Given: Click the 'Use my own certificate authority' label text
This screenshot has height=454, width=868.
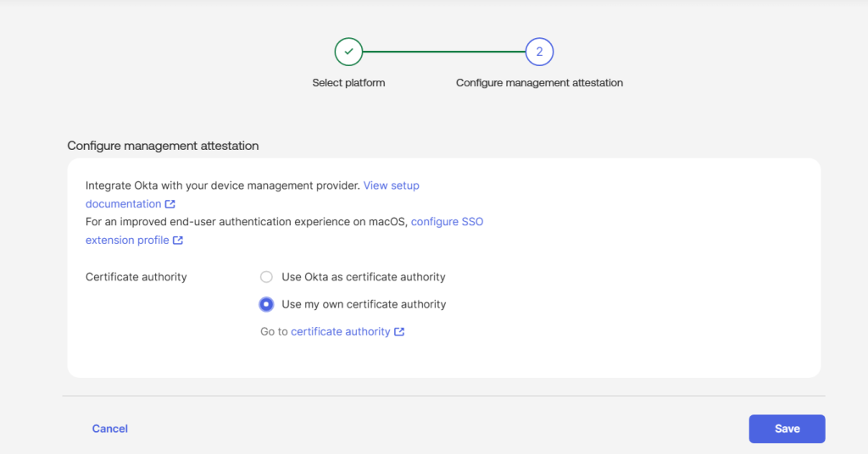Looking at the screenshot, I should pos(363,304).
